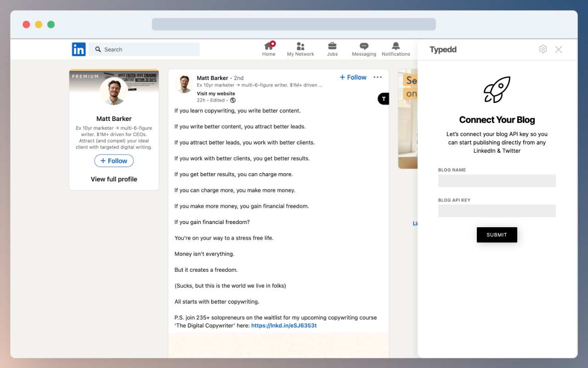Follow Matt Barker from the post header

[x=352, y=77]
